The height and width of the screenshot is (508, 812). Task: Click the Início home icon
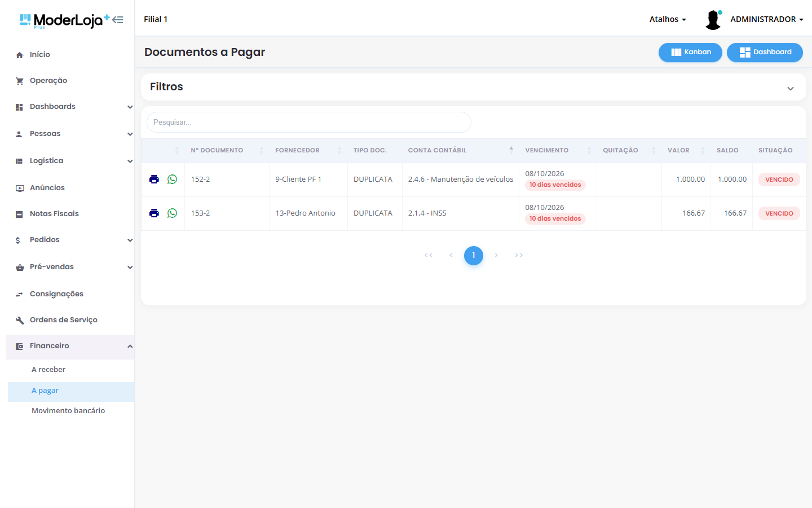19,55
